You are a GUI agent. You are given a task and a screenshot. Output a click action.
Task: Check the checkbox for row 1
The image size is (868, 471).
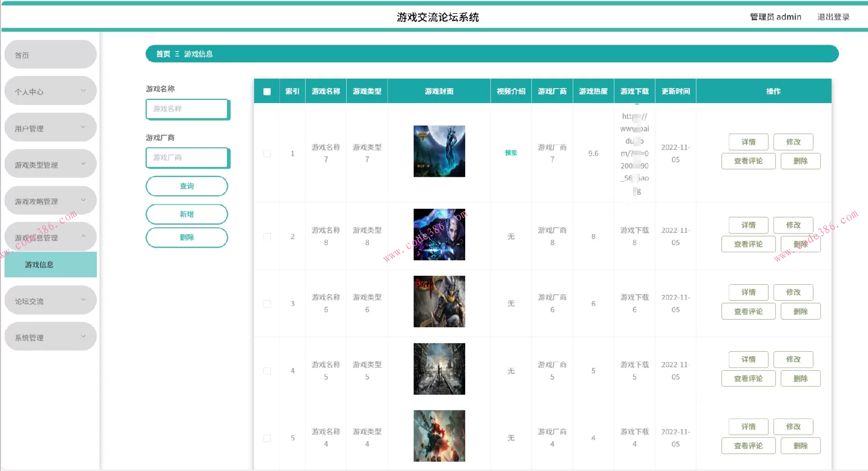click(267, 154)
